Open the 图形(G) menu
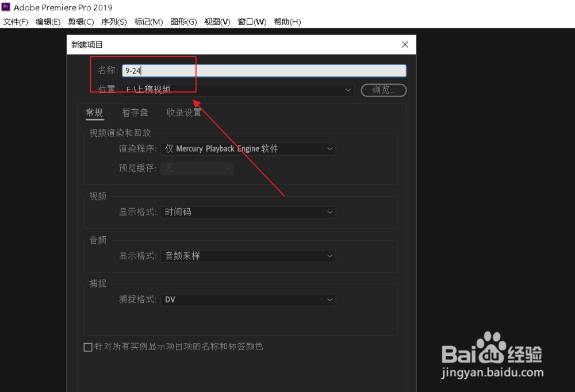The image size is (575, 392). click(183, 22)
